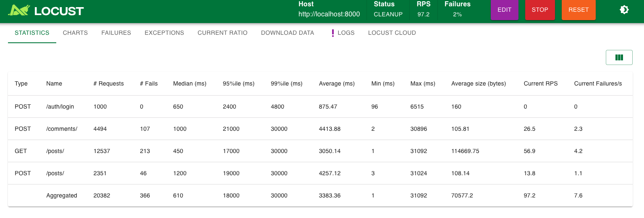Click the Median (ms) column header
644x218 pixels.
click(x=190, y=83)
